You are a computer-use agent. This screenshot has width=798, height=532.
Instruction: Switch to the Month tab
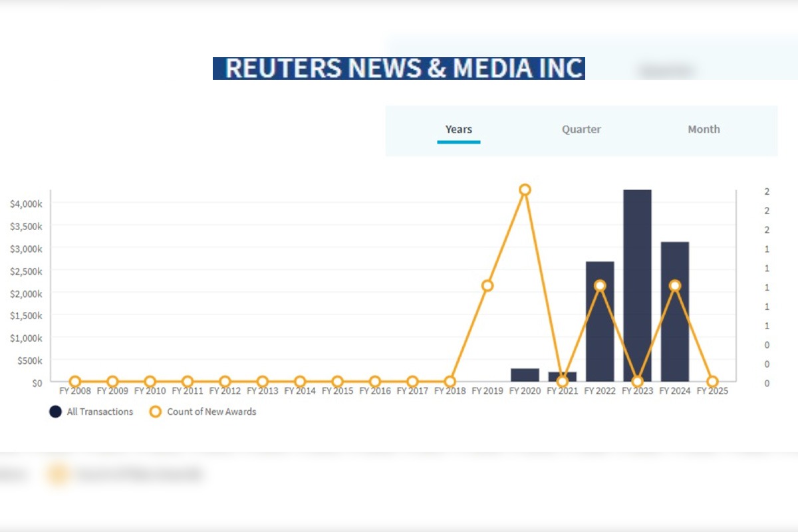pos(704,130)
